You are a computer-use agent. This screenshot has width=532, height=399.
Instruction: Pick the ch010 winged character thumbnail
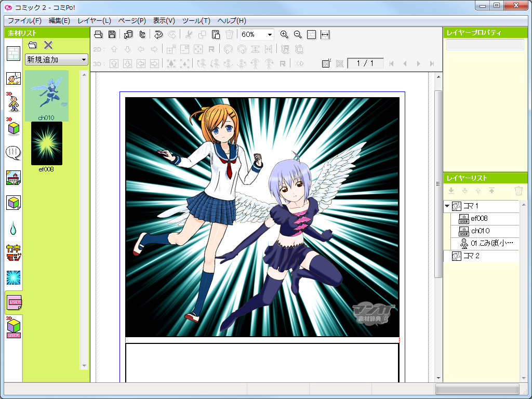(47, 96)
